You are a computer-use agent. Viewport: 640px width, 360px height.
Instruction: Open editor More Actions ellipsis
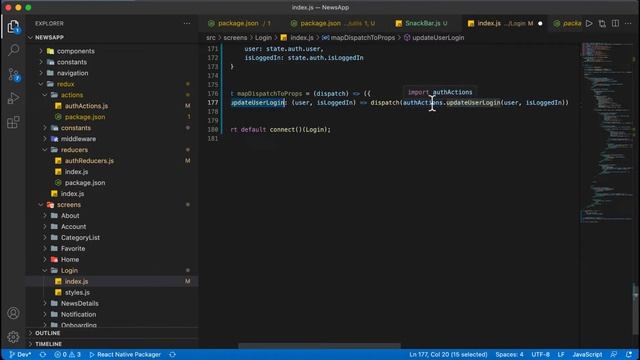click(x=628, y=23)
